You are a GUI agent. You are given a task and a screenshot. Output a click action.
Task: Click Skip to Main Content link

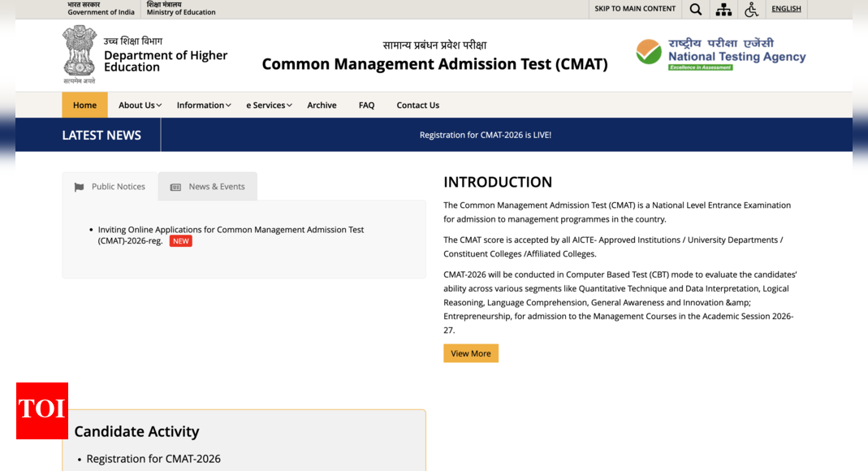635,9
